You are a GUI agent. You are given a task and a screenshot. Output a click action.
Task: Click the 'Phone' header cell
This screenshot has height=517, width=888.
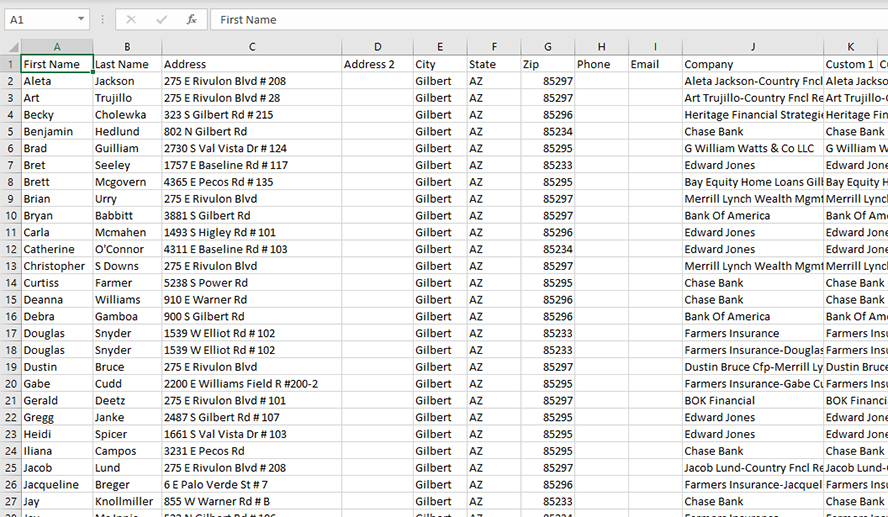(x=601, y=64)
